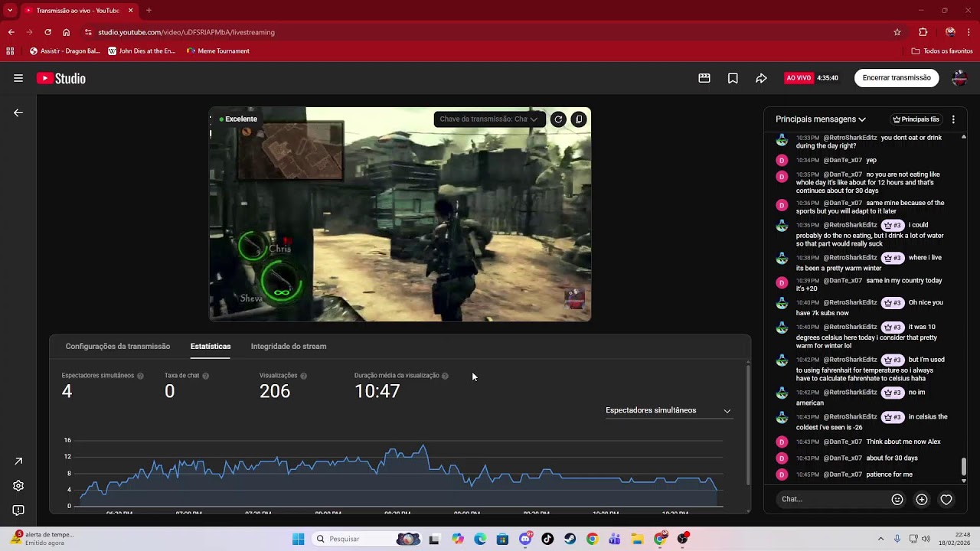Click the browser address bar URL

pyautogui.click(x=186, y=32)
